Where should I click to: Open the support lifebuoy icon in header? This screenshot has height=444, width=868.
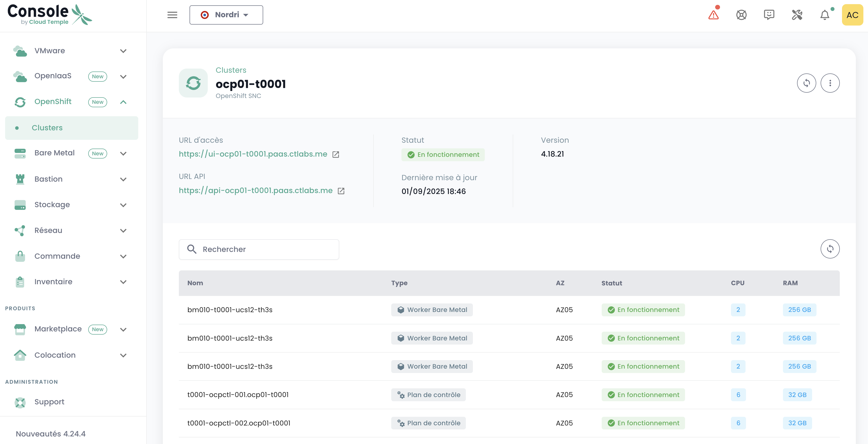(x=741, y=15)
